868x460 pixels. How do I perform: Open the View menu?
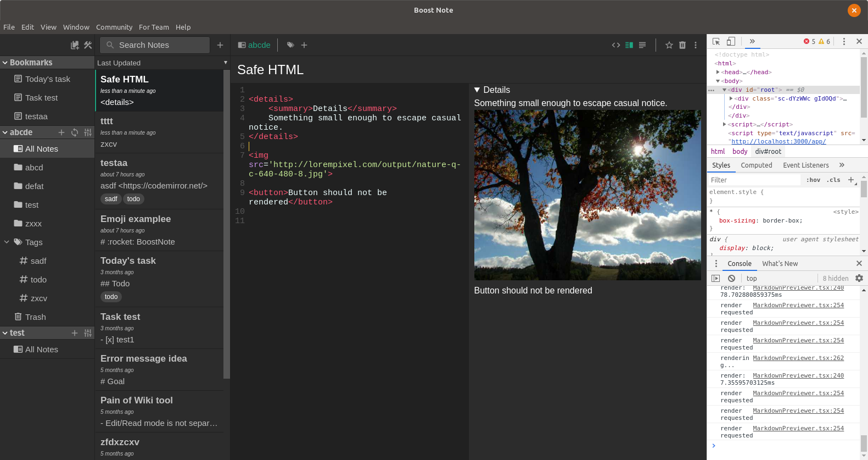click(x=48, y=27)
